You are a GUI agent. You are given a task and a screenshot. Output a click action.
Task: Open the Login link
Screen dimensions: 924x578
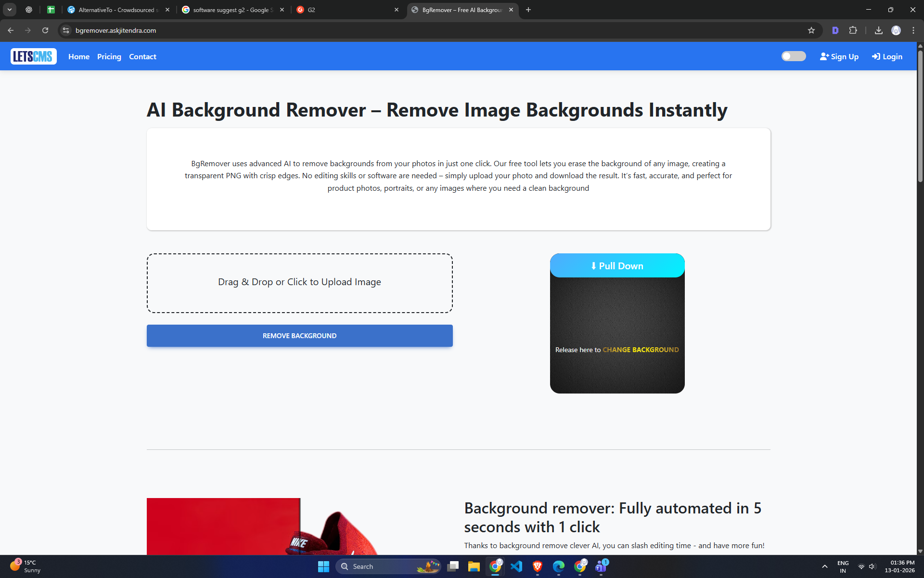[x=887, y=57]
